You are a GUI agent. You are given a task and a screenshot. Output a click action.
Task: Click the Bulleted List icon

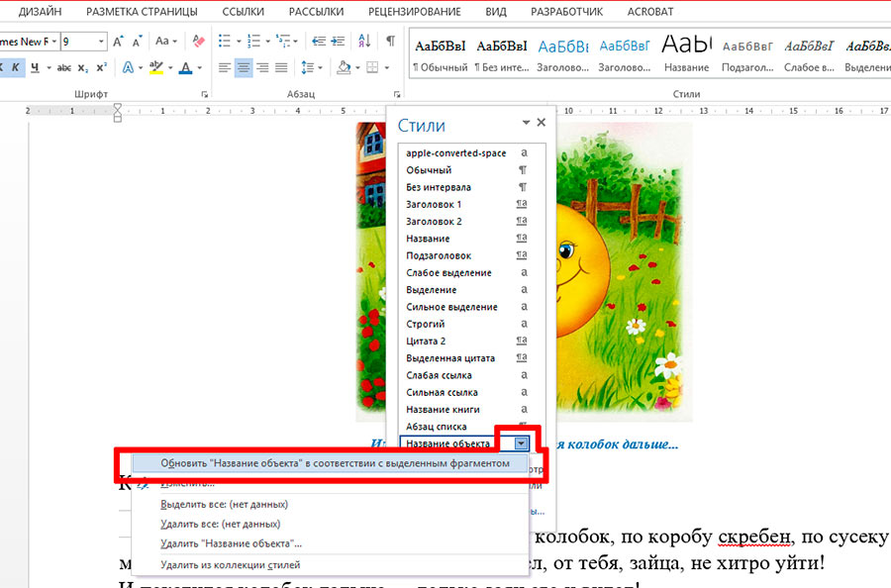pos(226,42)
